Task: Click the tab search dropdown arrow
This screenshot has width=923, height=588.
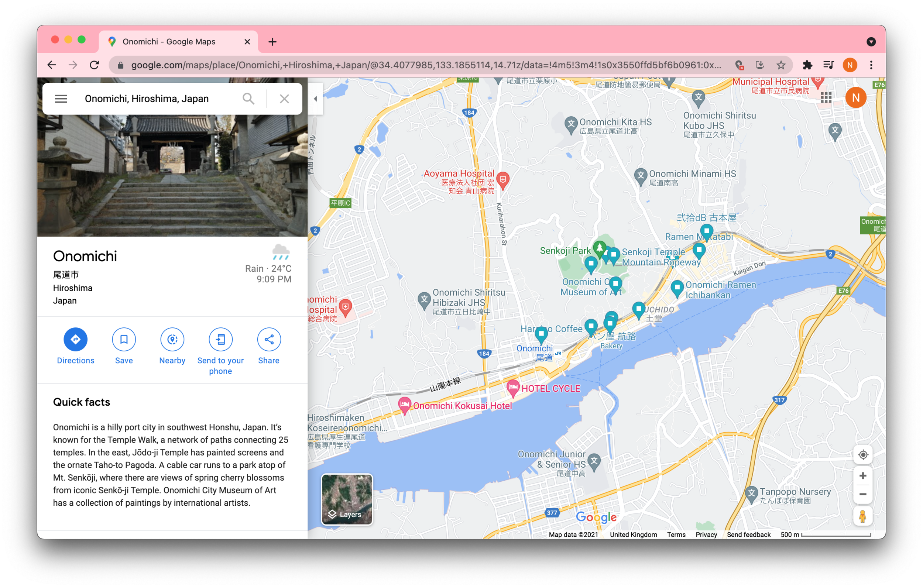Action: (871, 41)
